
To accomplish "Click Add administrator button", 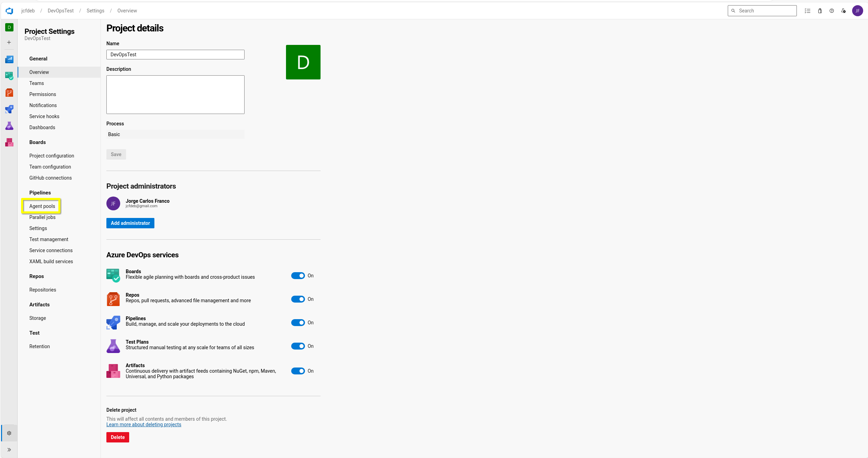I will coord(130,223).
